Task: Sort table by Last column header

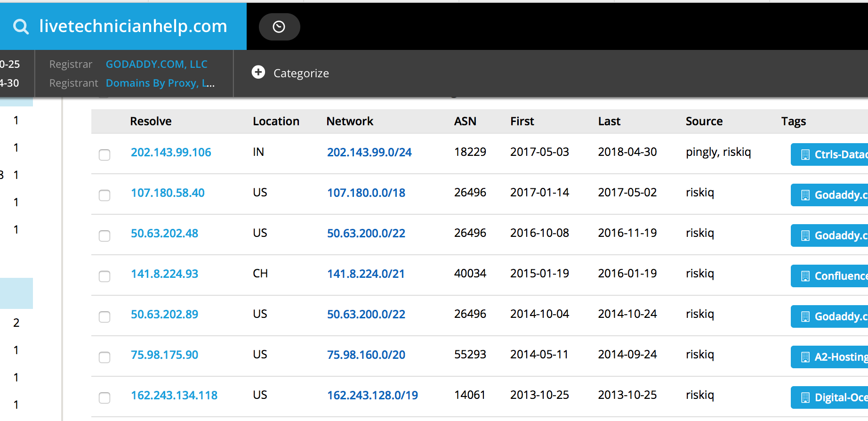Action: (609, 121)
